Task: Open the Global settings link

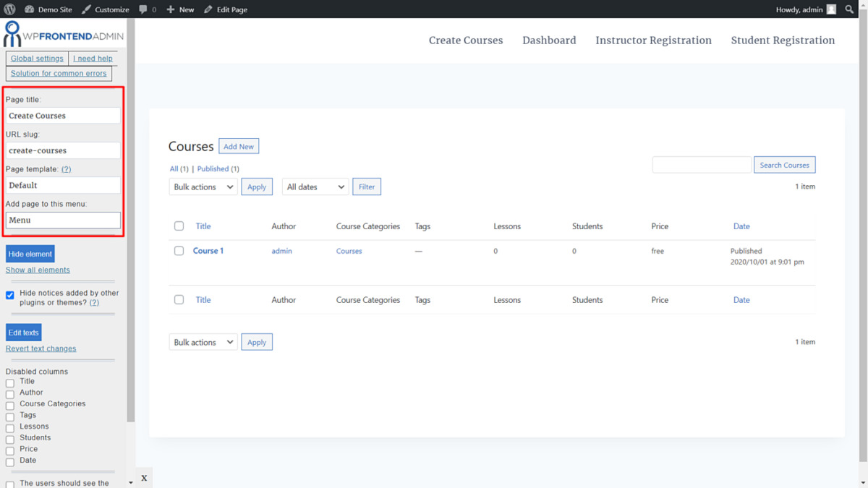Action: 36,58
